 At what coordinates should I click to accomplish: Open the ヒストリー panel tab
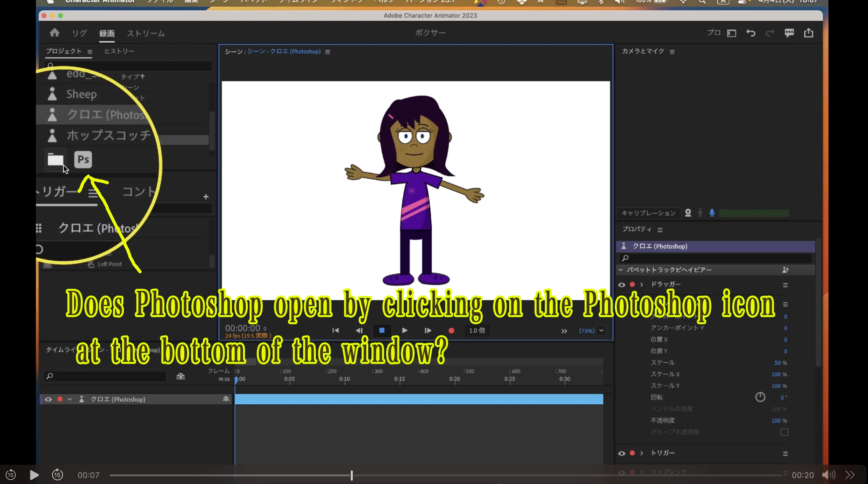coord(119,51)
